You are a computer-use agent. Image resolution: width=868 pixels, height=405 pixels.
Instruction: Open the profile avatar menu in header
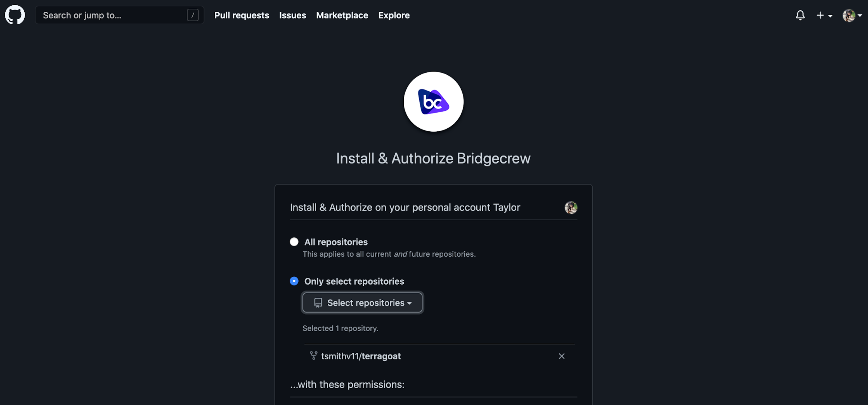(852, 15)
